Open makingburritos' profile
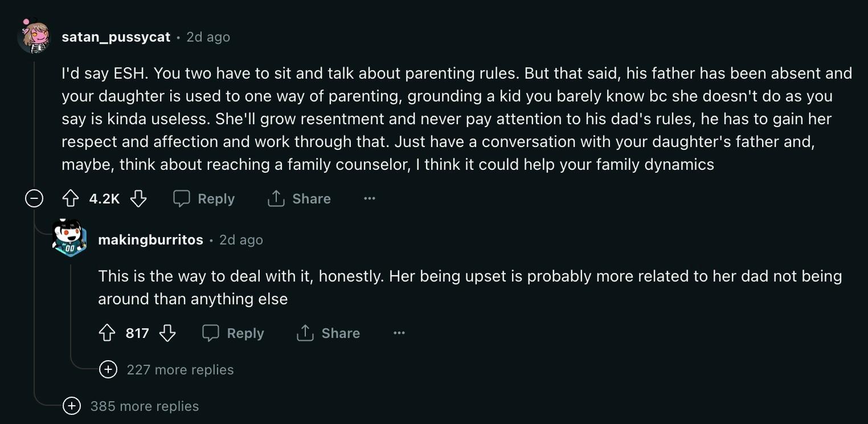Image resolution: width=868 pixels, height=424 pixels. (150, 239)
